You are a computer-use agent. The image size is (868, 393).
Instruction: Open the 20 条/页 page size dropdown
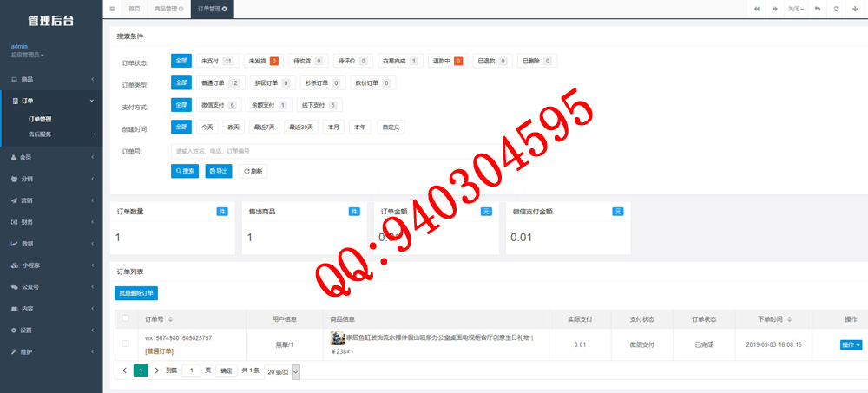click(x=282, y=370)
